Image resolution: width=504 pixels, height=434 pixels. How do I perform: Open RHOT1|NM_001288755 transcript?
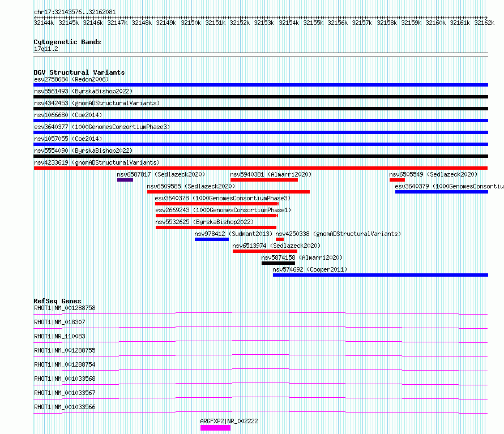click(65, 350)
